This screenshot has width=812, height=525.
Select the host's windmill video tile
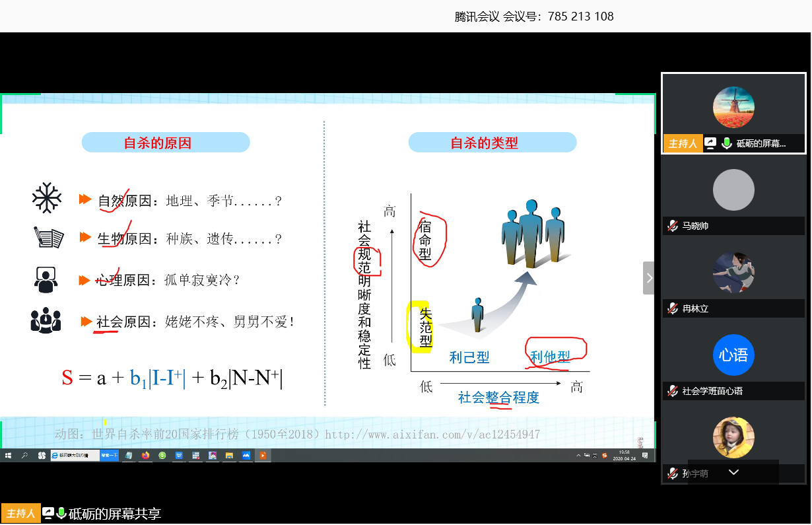[x=733, y=108]
